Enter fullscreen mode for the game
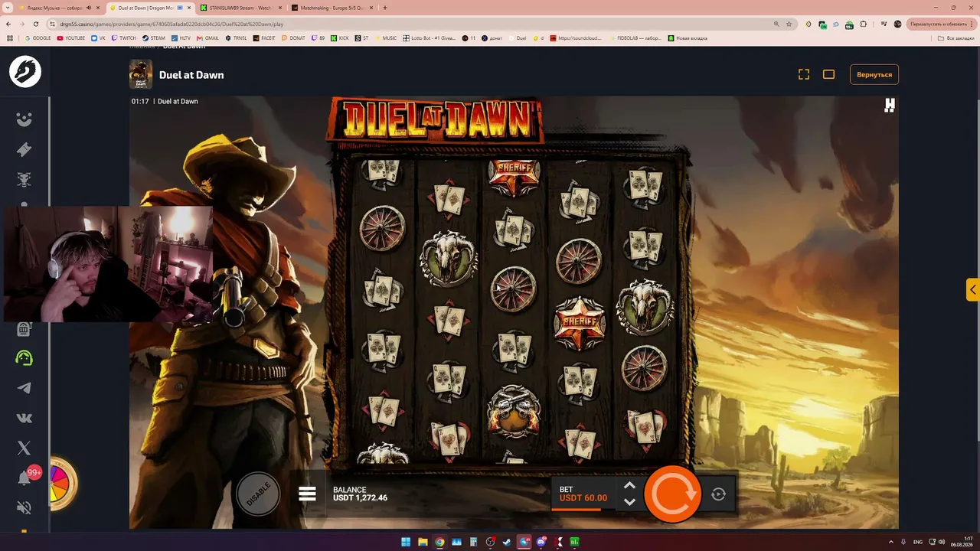The height and width of the screenshot is (551, 980). (x=804, y=74)
